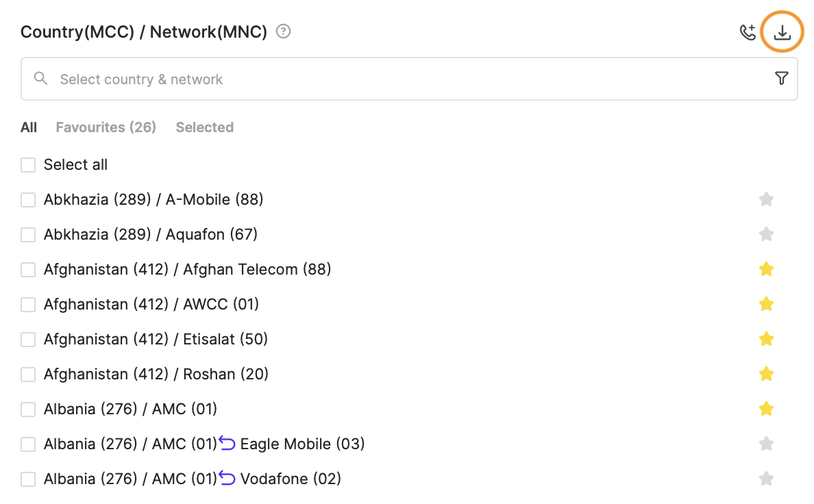Image resolution: width=814 pixels, height=504 pixels.
Task: Star the Albania Eagle Mobile entry
Action: (x=766, y=444)
